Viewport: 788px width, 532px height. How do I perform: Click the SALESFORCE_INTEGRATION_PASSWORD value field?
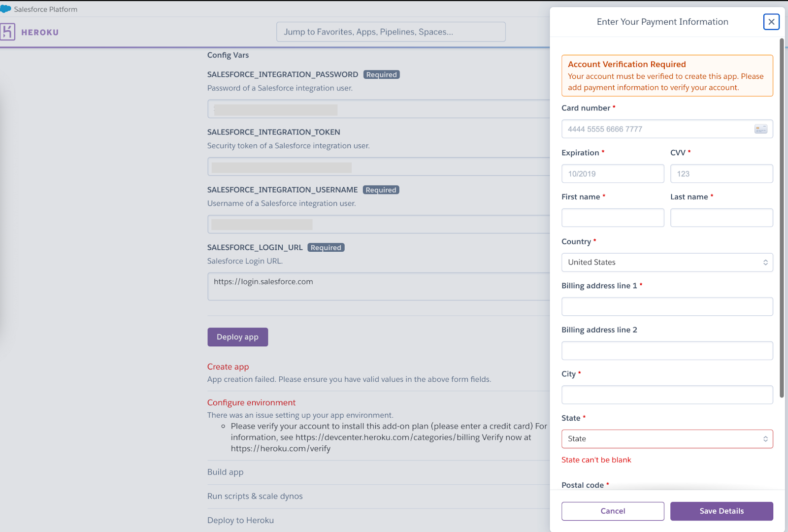(x=378, y=109)
